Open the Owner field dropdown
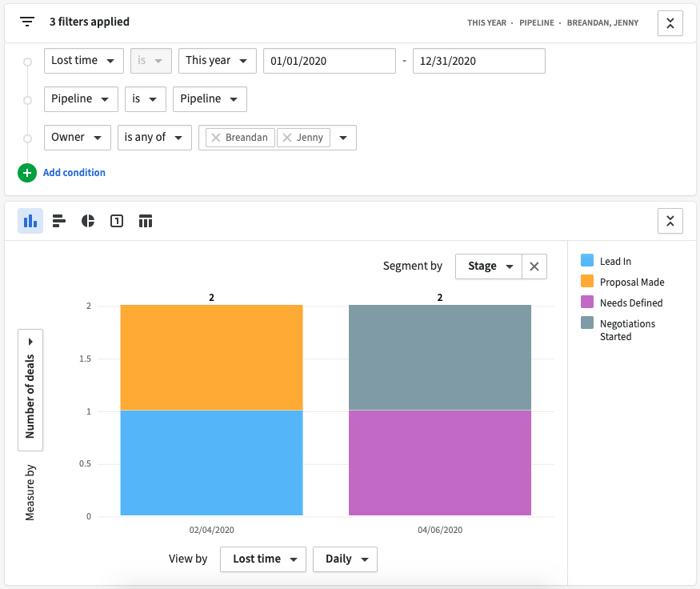 pyautogui.click(x=78, y=138)
